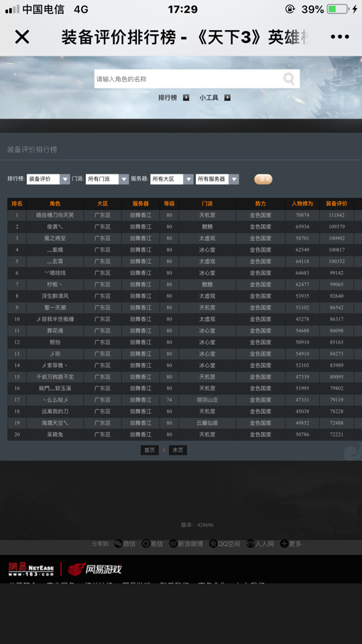Select page number 1
The width and height of the screenshot is (362, 644).
point(164,450)
